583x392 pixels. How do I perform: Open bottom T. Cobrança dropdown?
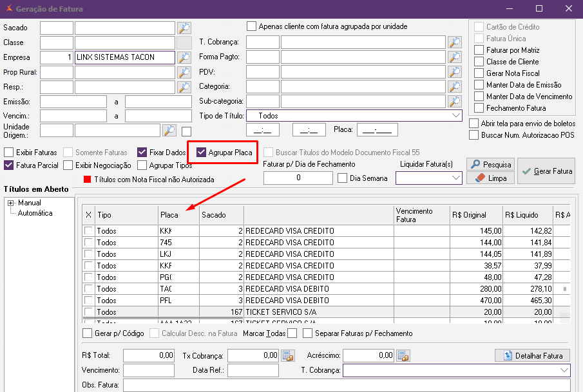(x=564, y=370)
